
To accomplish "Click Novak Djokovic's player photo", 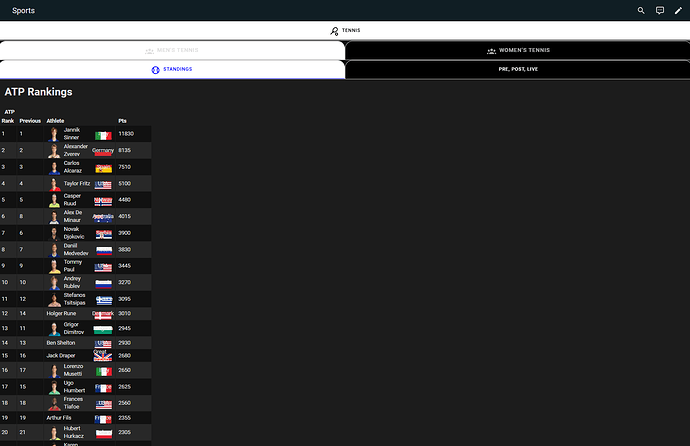I will point(54,233).
